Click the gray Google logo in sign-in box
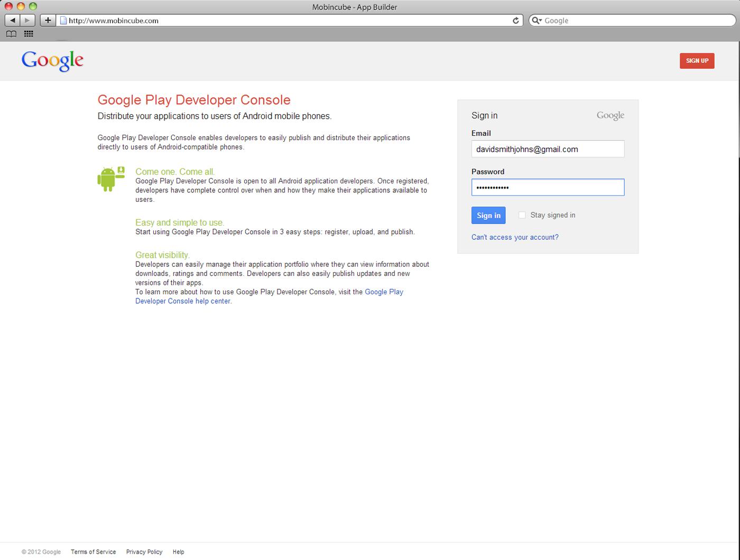740x560 pixels. pyautogui.click(x=610, y=116)
